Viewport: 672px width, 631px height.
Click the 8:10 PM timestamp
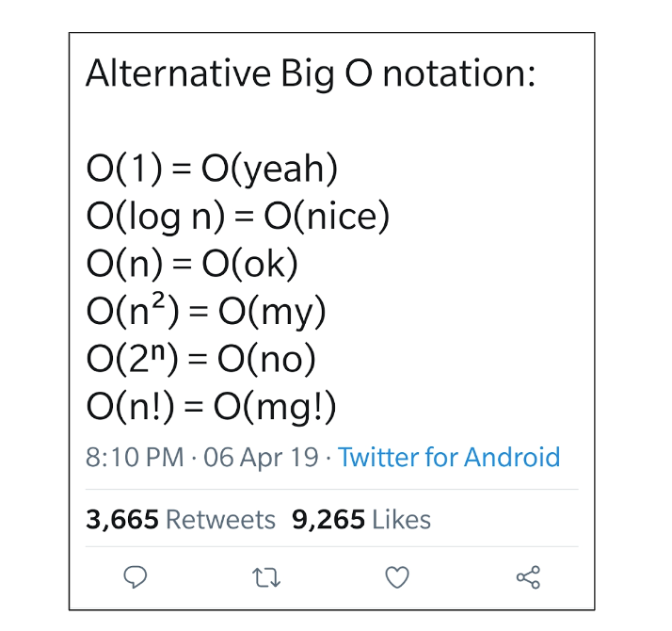[134, 458]
